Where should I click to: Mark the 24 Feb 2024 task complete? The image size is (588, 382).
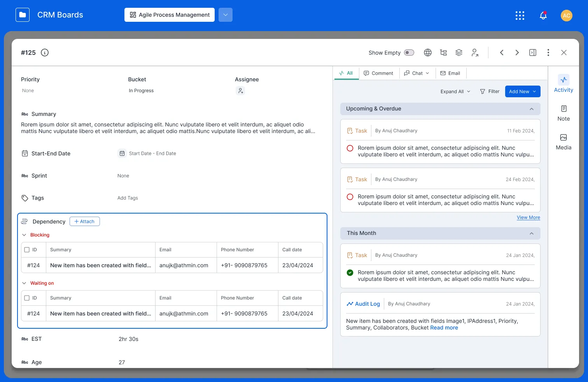click(x=350, y=197)
